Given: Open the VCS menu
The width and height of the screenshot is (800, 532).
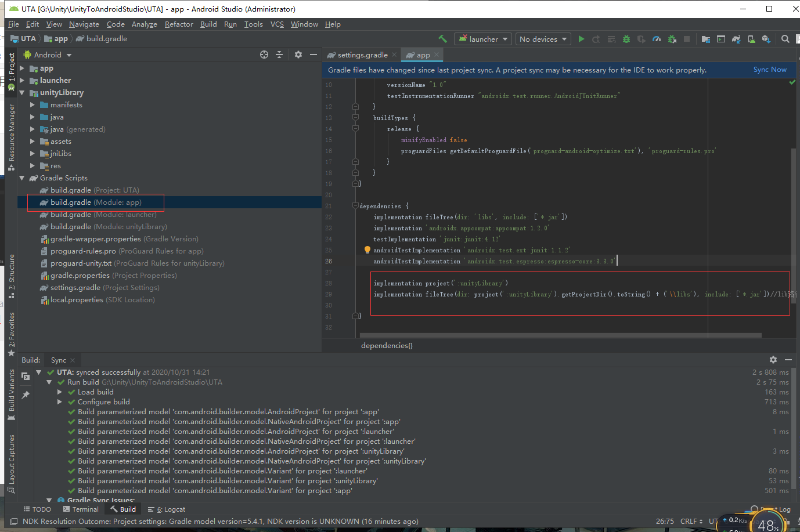Looking at the screenshot, I should tap(277, 24).
